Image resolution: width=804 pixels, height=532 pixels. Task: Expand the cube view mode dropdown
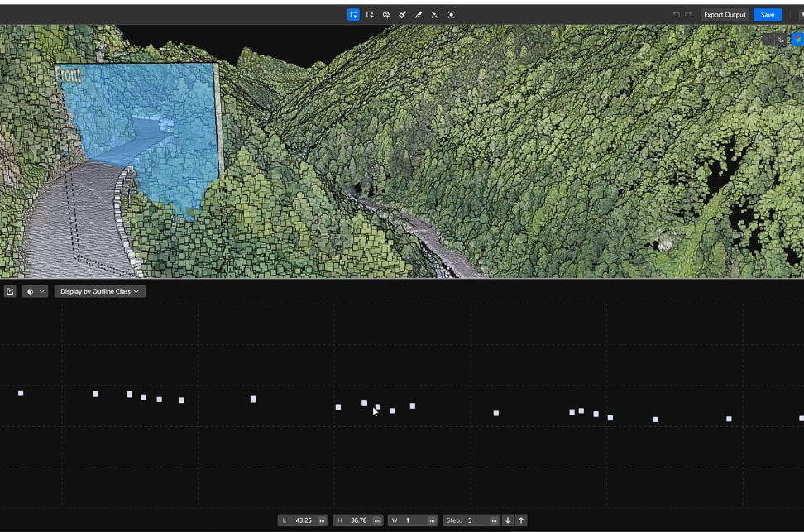35,291
